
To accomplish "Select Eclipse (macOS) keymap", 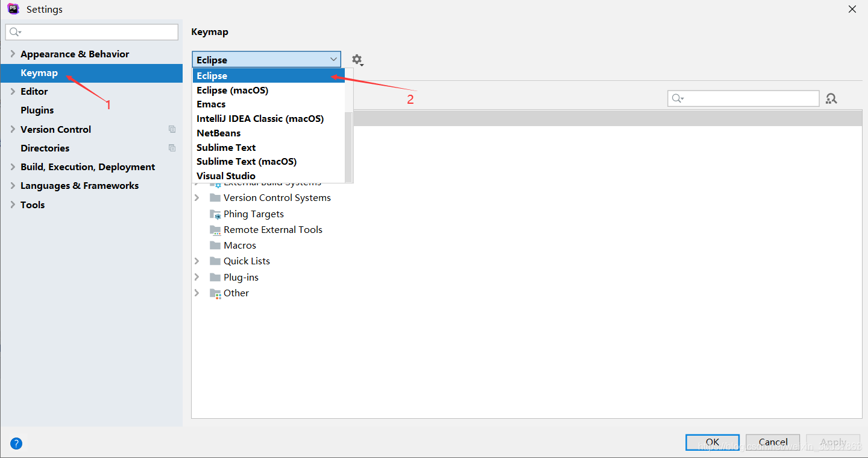I will pos(268,90).
